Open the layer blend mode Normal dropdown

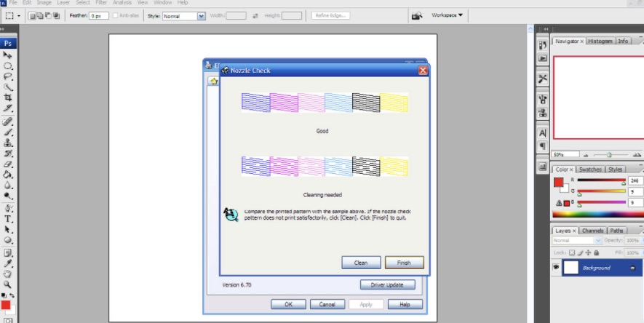click(x=576, y=241)
